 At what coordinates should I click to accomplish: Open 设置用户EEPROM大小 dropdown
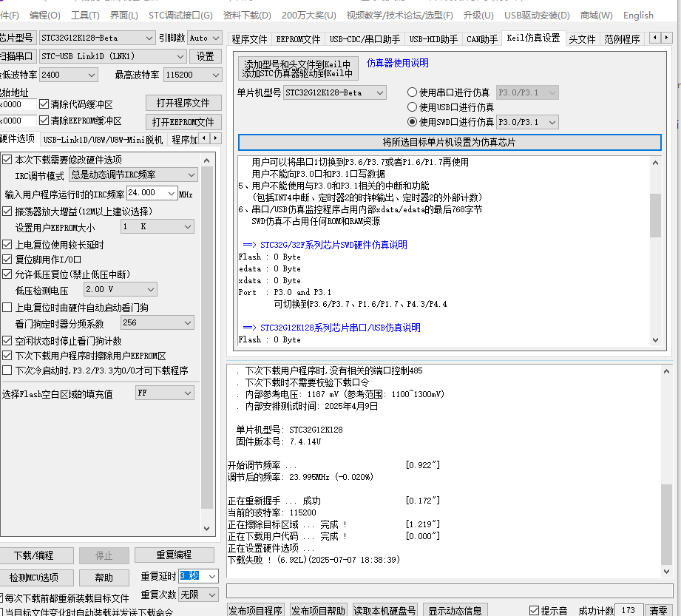(x=157, y=226)
